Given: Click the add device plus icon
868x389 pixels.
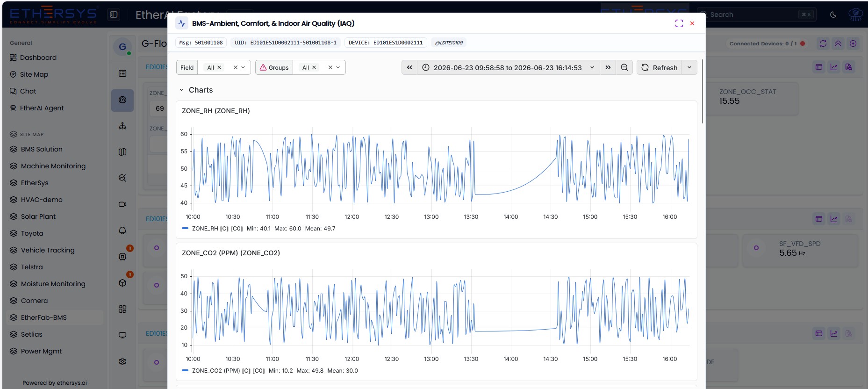Looking at the screenshot, I should (853, 43).
